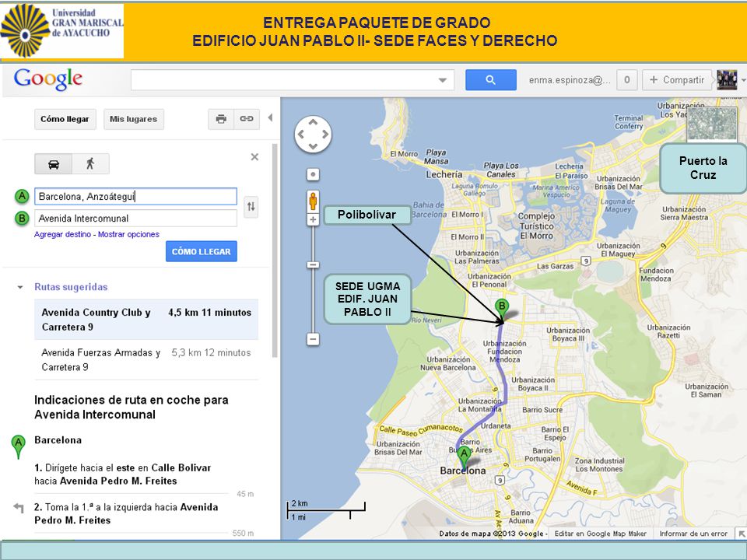Select the Avenida Country Club y Carretera 9 route
747x560 pixels.
coord(146,320)
